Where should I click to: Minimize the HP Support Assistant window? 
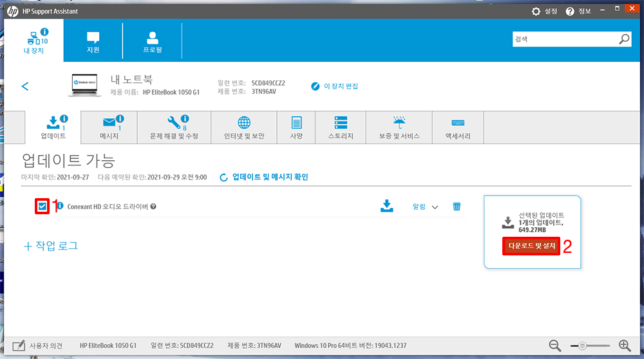click(x=602, y=10)
